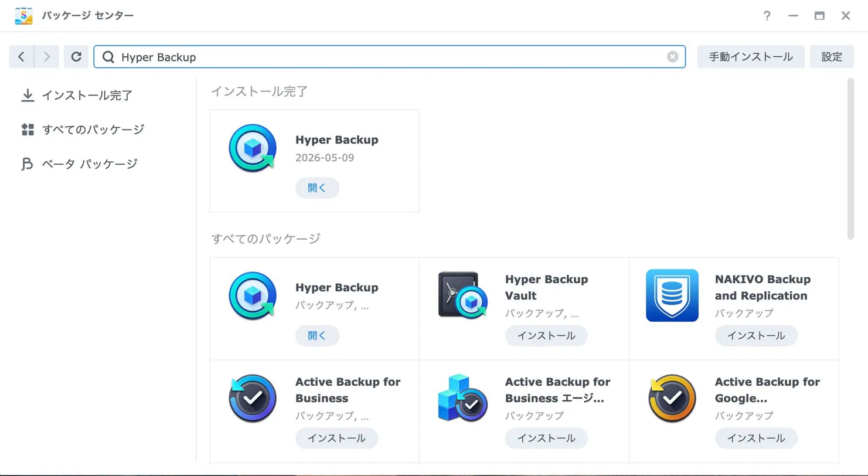The width and height of the screenshot is (868, 476).
Task: Clear the search field text
Action: pyautogui.click(x=672, y=57)
